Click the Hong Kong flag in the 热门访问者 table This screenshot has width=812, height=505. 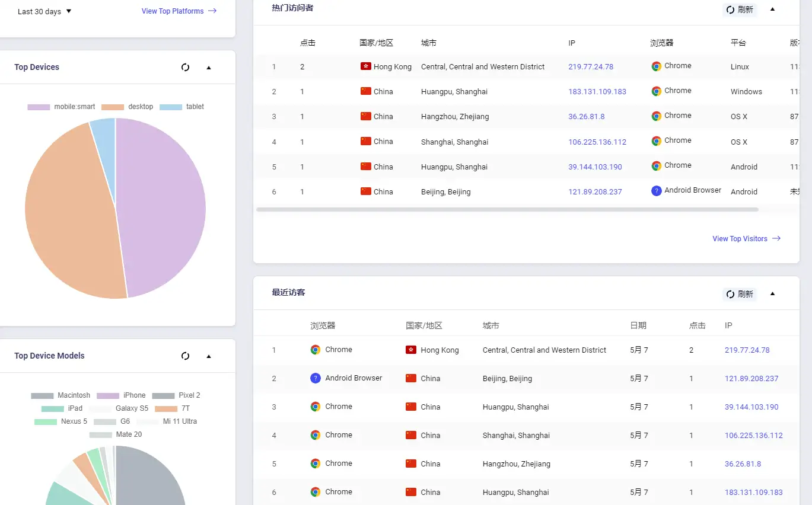pyautogui.click(x=365, y=66)
